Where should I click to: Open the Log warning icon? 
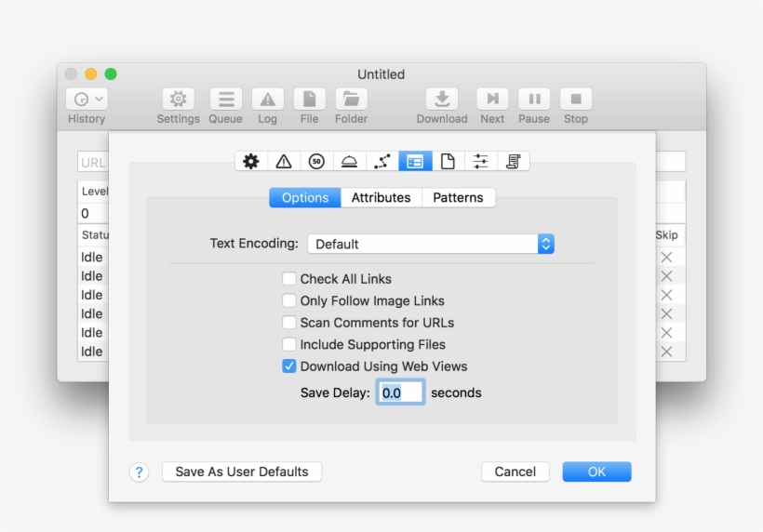coord(267,100)
